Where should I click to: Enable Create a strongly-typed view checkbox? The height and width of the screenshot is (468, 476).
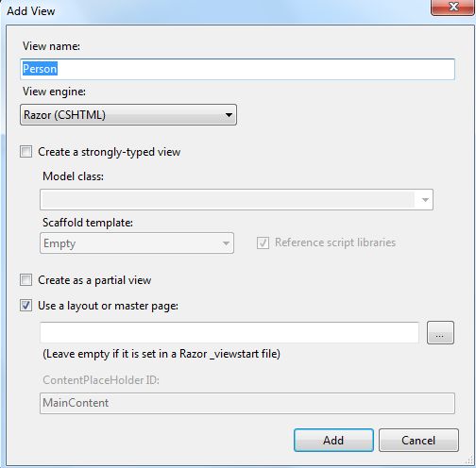[25, 152]
